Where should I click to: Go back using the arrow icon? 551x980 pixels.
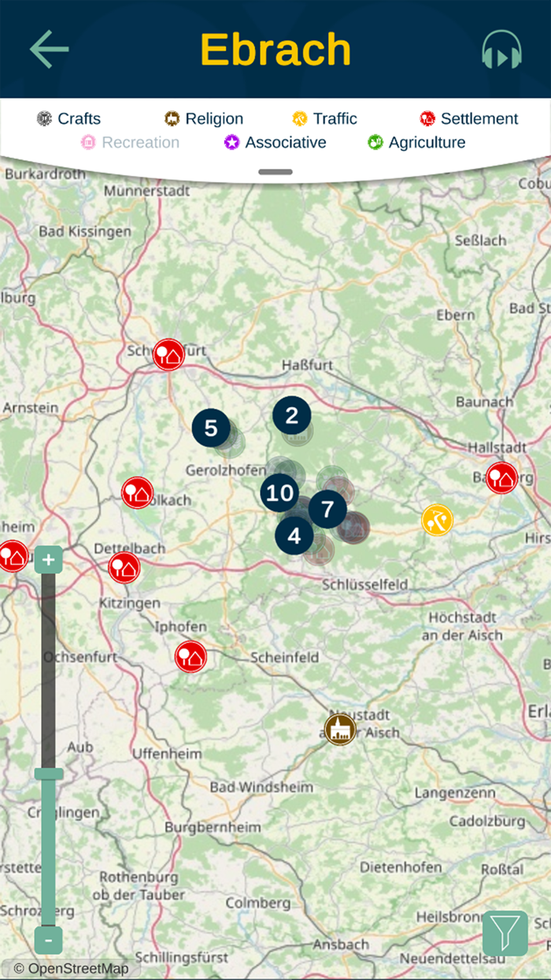(50, 50)
